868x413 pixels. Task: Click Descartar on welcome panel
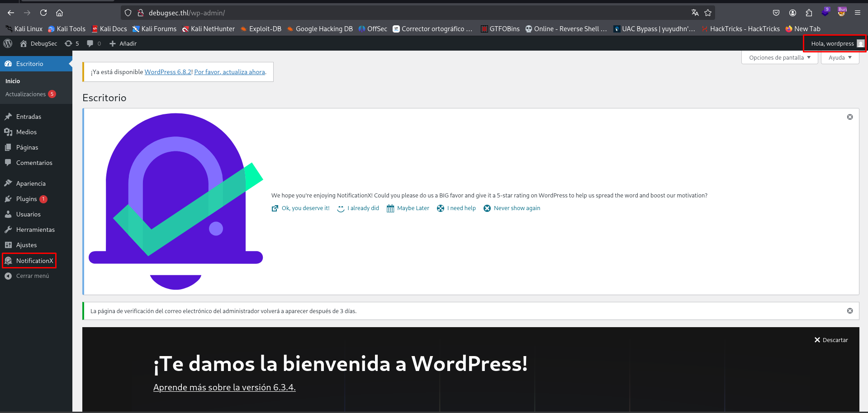pos(831,340)
